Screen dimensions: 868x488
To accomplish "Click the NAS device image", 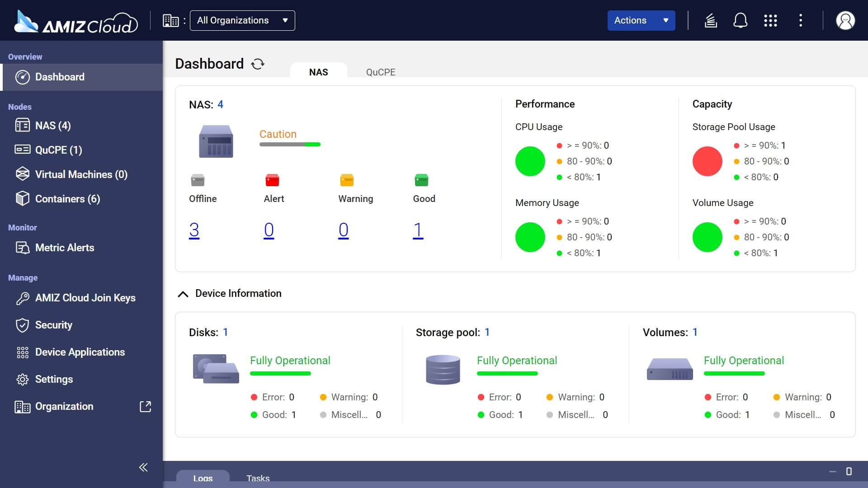I will click(x=216, y=141).
